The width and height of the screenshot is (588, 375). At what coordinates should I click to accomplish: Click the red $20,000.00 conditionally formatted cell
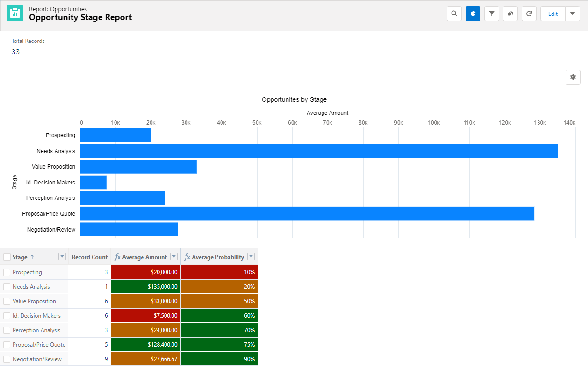pyautogui.click(x=145, y=272)
